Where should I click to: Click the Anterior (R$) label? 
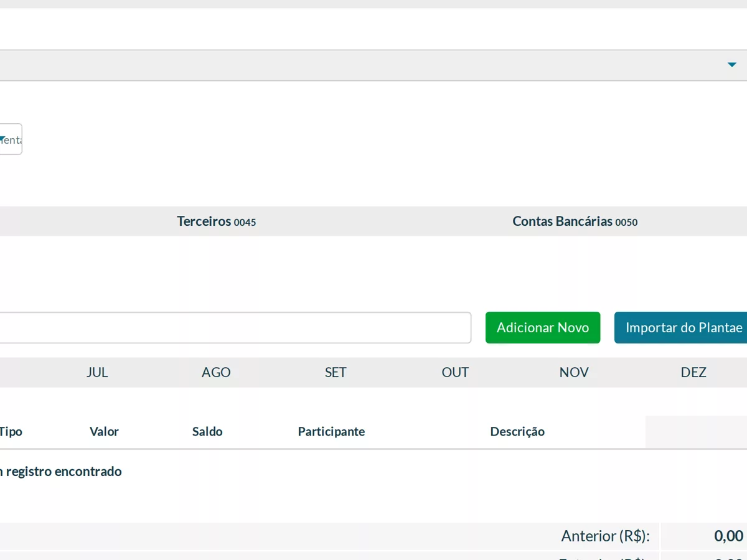click(606, 536)
